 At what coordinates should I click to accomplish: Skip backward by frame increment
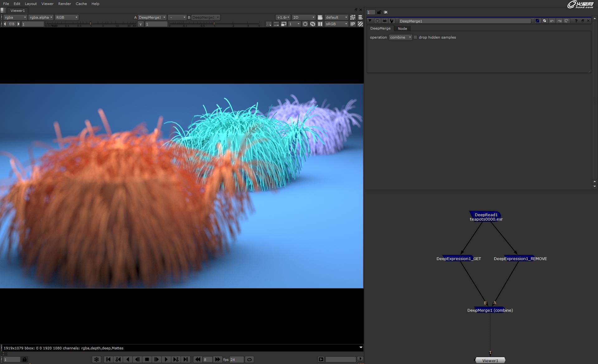click(x=198, y=359)
